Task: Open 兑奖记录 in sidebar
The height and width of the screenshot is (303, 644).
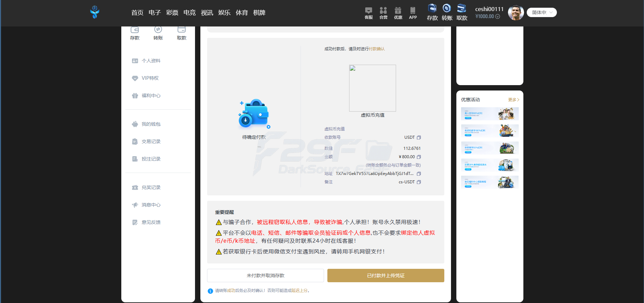Action: tap(146, 187)
